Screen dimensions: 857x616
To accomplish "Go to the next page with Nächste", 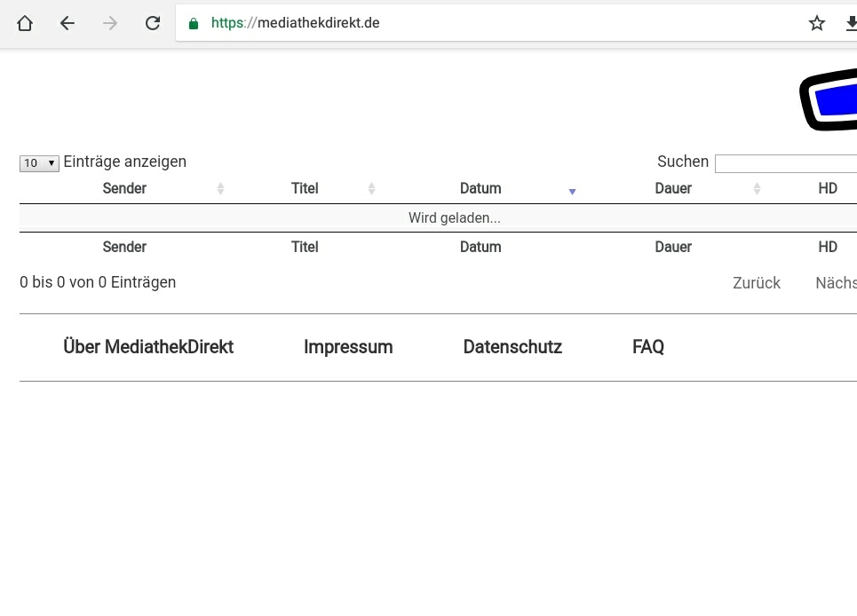I will (x=837, y=283).
